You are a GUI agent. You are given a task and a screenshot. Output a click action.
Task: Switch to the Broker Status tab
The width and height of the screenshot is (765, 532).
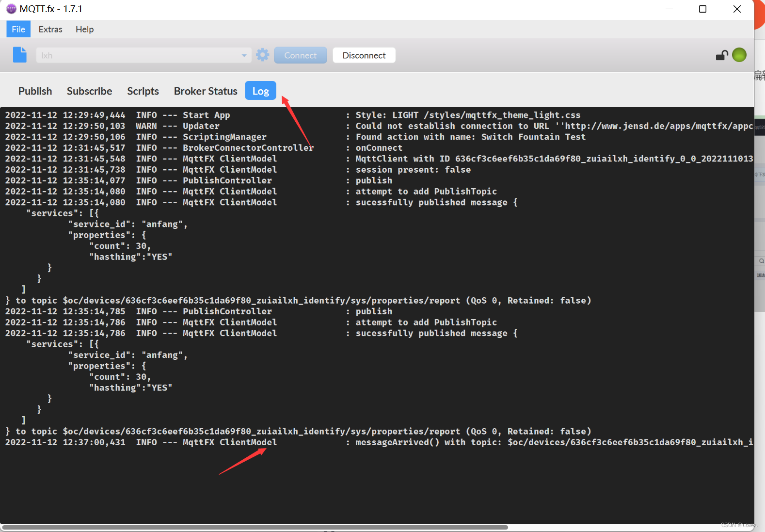point(206,91)
